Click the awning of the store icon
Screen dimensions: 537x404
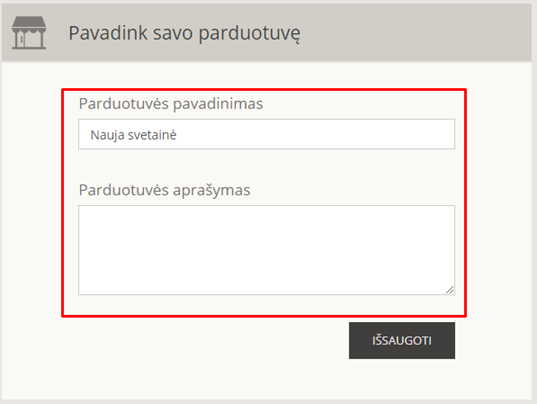29,24
